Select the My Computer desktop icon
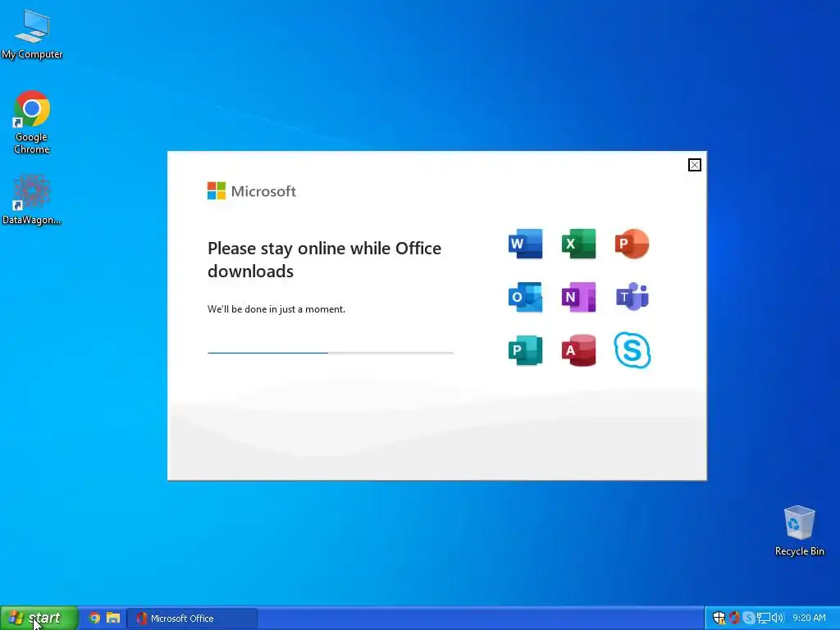This screenshot has height=630, width=840. [x=32, y=34]
